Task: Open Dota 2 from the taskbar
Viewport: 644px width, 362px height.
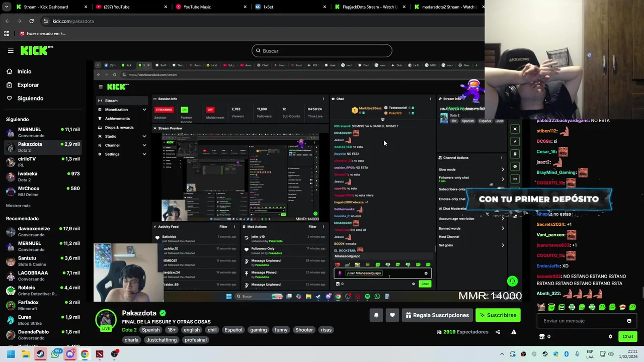Action: click(100, 354)
